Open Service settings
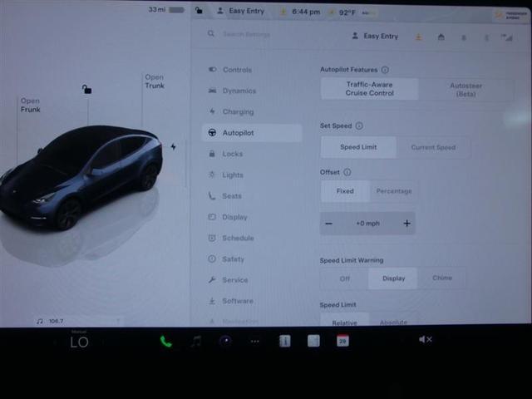This screenshot has width=532, height=399. [x=251, y=280]
